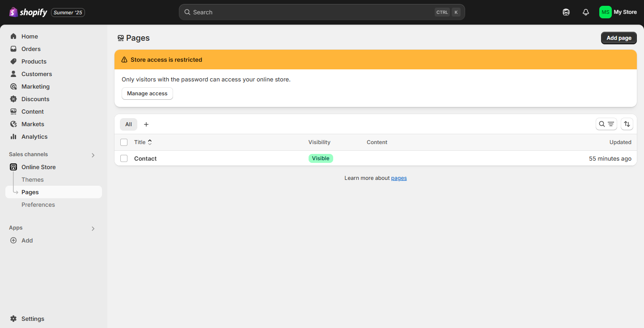Click the CTRL shortcut key hint
The height and width of the screenshot is (328, 644).
[442, 12]
